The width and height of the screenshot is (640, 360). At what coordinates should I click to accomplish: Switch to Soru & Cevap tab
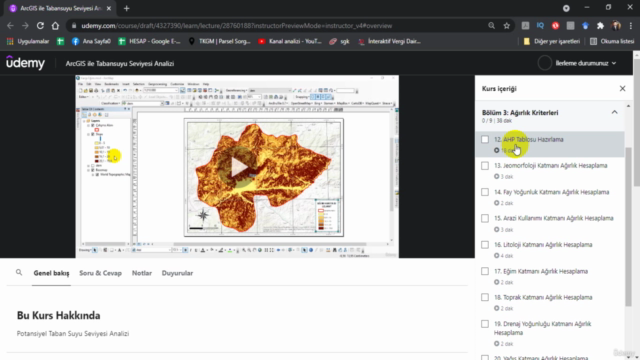pos(100,273)
